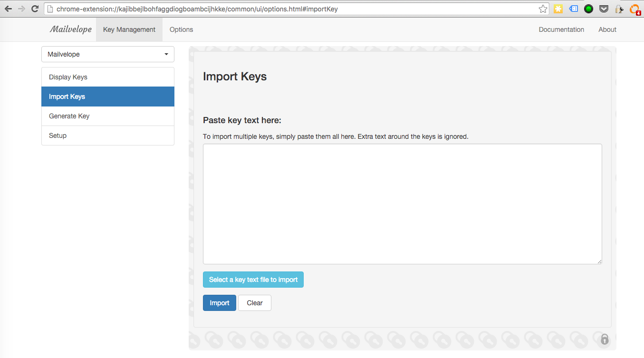Viewport: 644px width, 358px height.
Task: Click the blue tag extension icon
Action: coord(574,9)
